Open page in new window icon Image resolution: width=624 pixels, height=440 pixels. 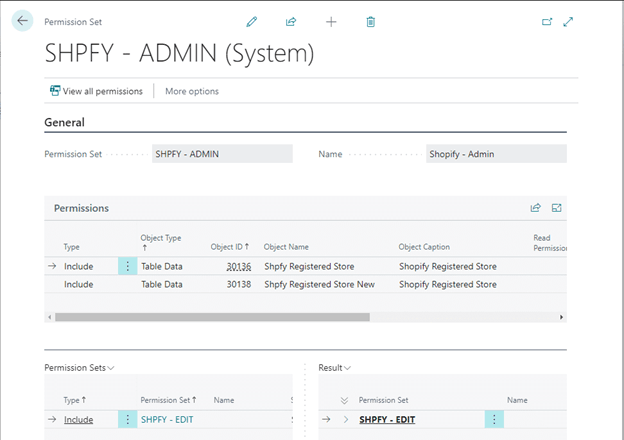(547, 21)
